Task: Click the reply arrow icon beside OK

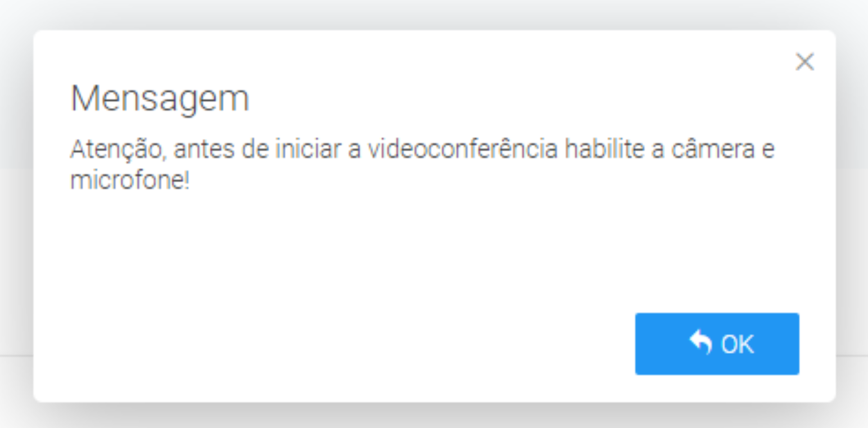Action: coord(700,343)
